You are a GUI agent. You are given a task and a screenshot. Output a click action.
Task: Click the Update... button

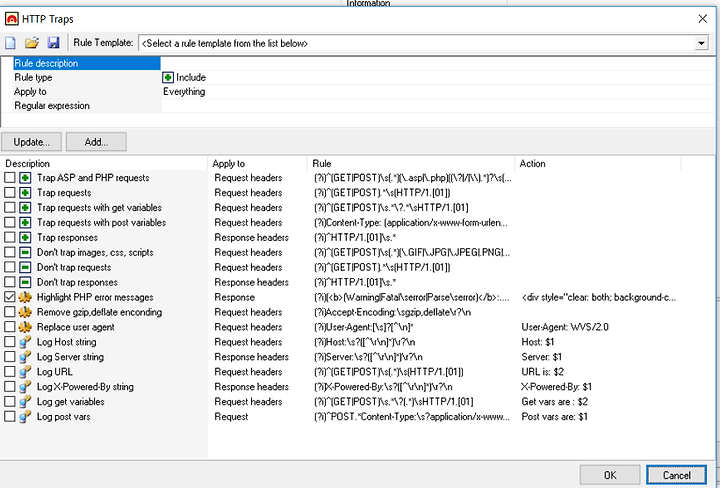[32, 142]
